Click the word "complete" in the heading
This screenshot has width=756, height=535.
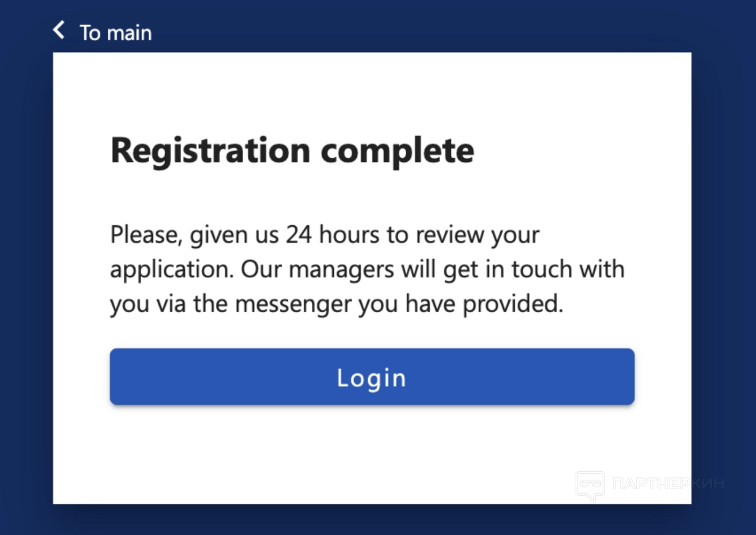click(x=398, y=152)
